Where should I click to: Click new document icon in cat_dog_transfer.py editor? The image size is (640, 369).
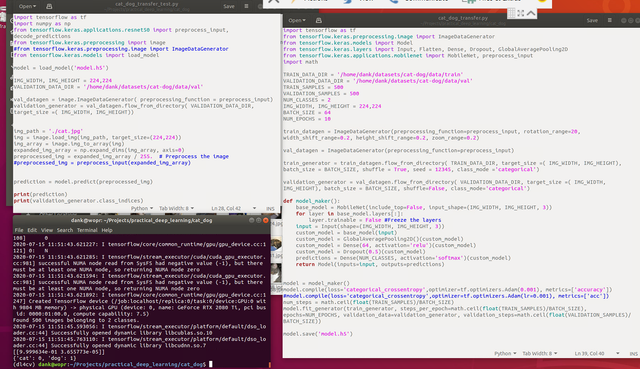point(319,20)
